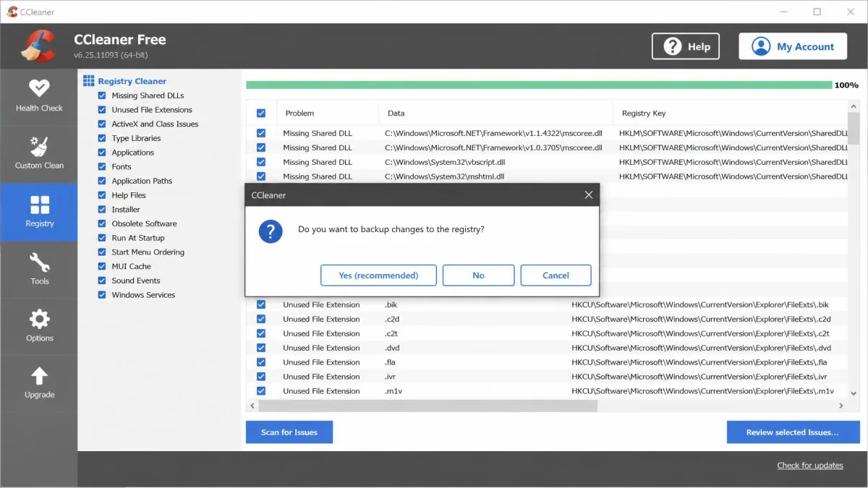The height and width of the screenshot is (488, 868).
Task: Toggle Obsolete Software checkbox
Action: pyautogui.click(x=102, y=223)
